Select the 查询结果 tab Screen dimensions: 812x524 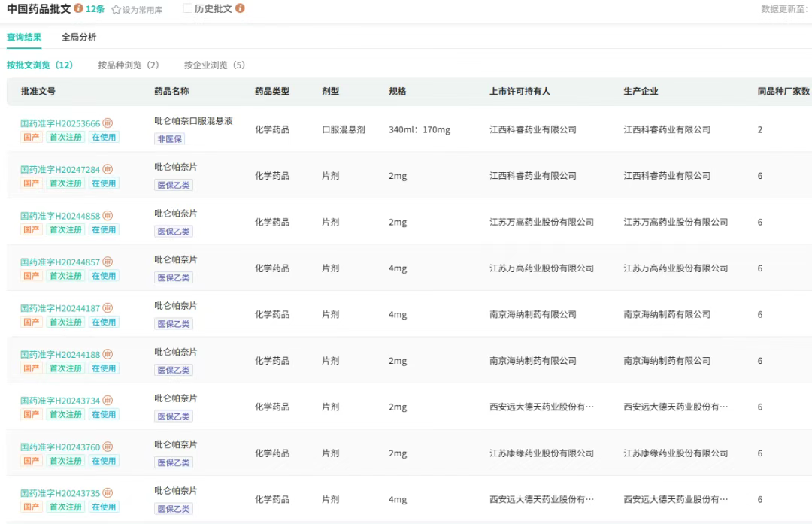pyautogui.click(x=24, y=37)
